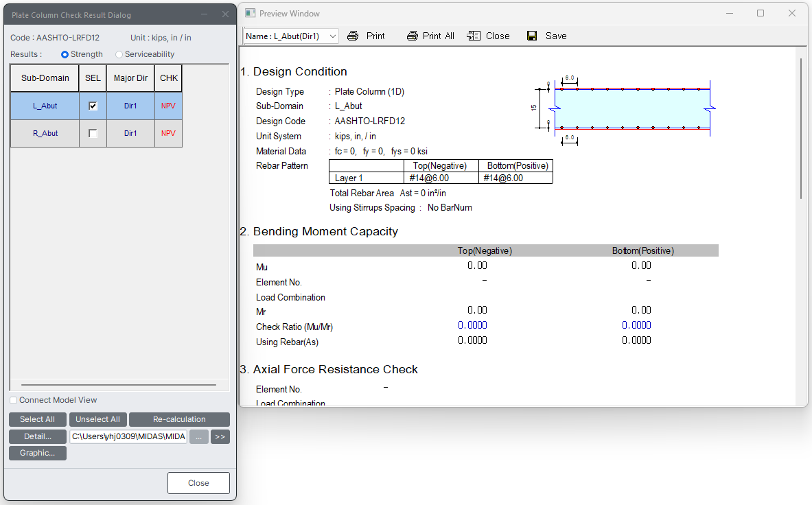Click the '2. Bending Moment Capacity' heading
The height and width of the screenshot is (505, 812).
[319, 231]
